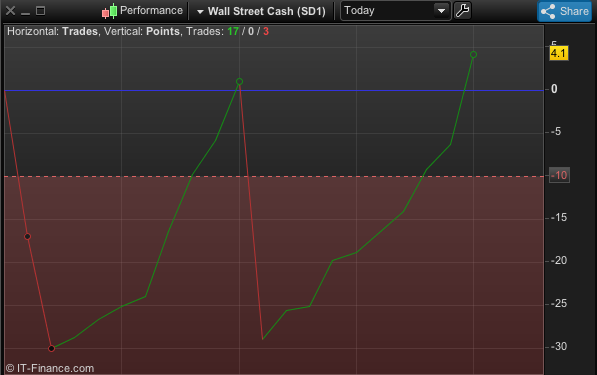Click the Points vertical axis label

coord(163,31)
